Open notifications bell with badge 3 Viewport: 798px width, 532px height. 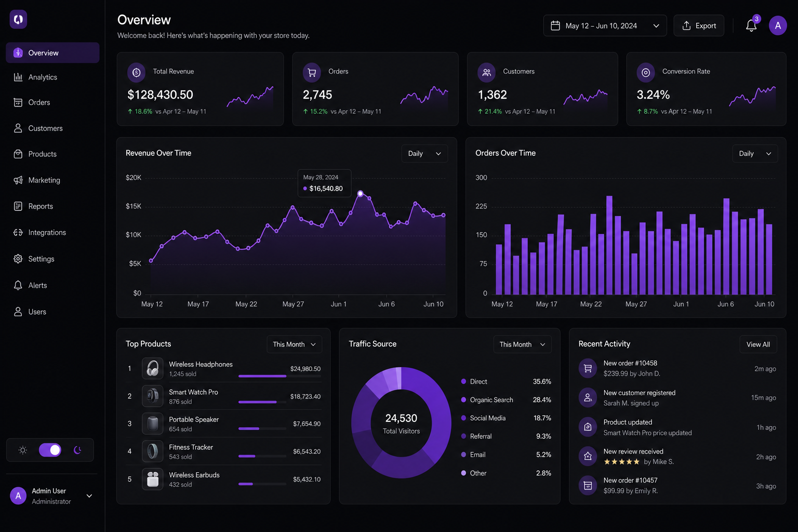point(751,25)
